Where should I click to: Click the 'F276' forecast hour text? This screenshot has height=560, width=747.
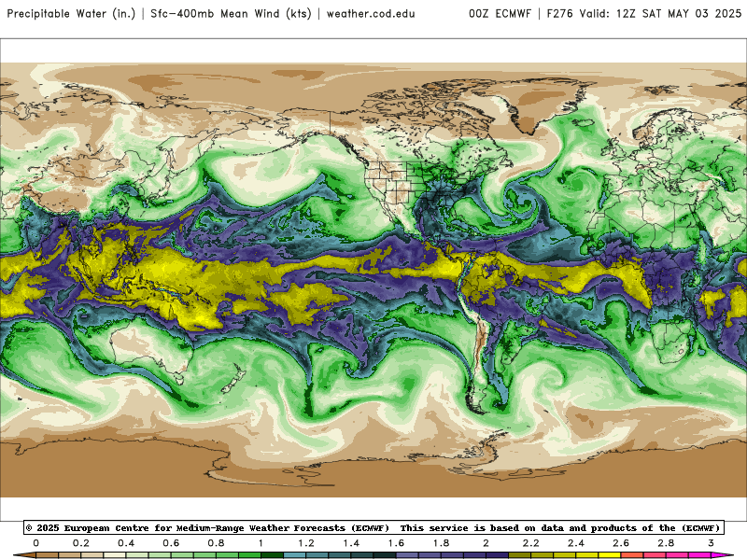point(559,14)
